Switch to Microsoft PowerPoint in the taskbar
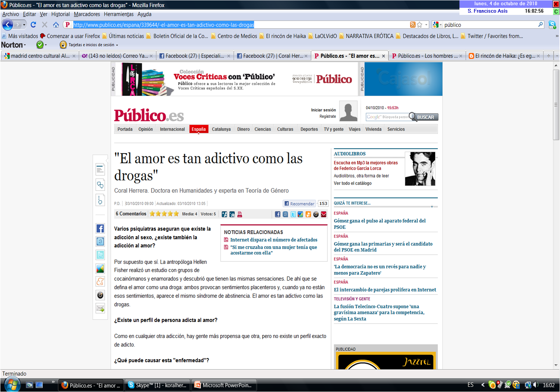 click(x=224, y=385)
